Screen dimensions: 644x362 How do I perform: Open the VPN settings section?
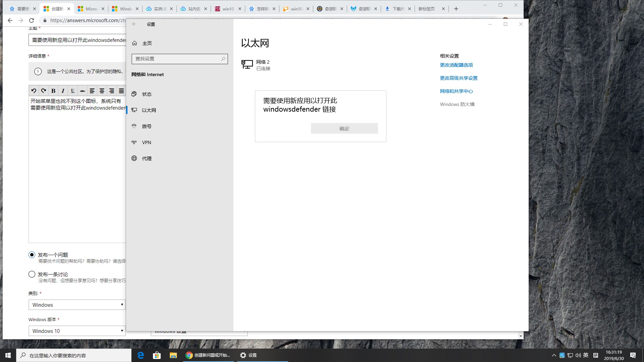click(147, 142)
